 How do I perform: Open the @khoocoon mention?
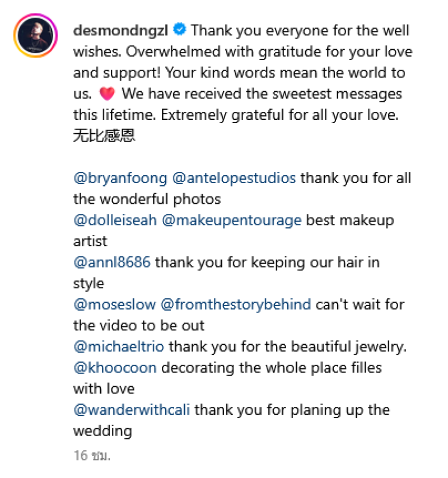click(115, 368)
